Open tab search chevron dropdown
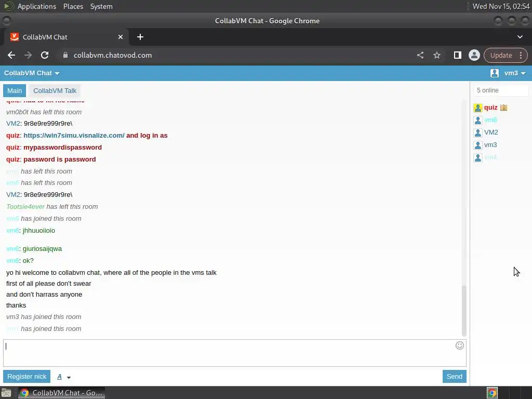Screen dimensions: 532x399 point(520,37)
